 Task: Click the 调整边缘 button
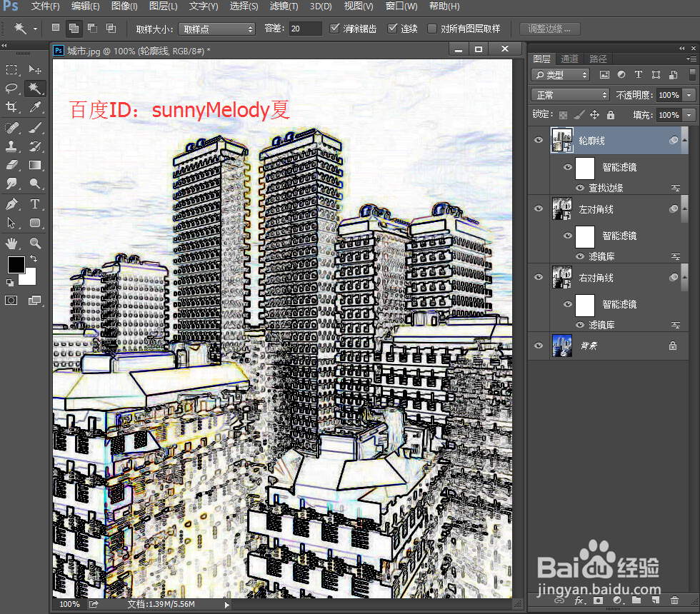click(549, 29)
